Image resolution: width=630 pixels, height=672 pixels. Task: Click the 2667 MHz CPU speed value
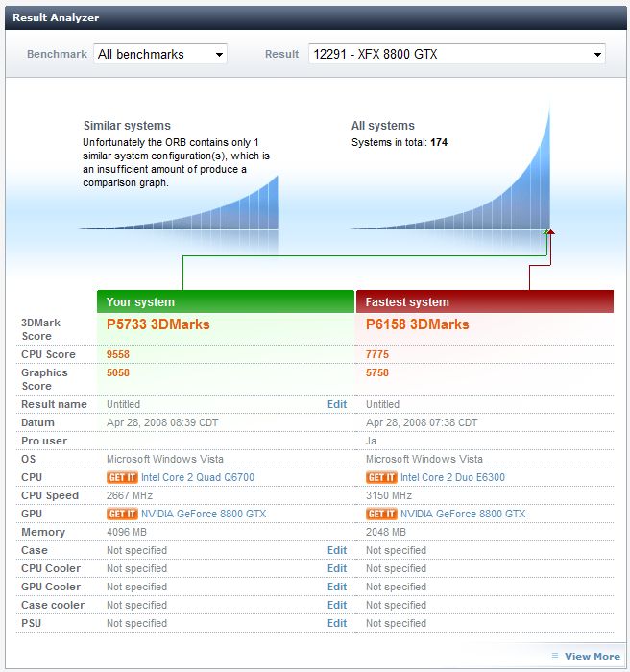click(130, 496)
